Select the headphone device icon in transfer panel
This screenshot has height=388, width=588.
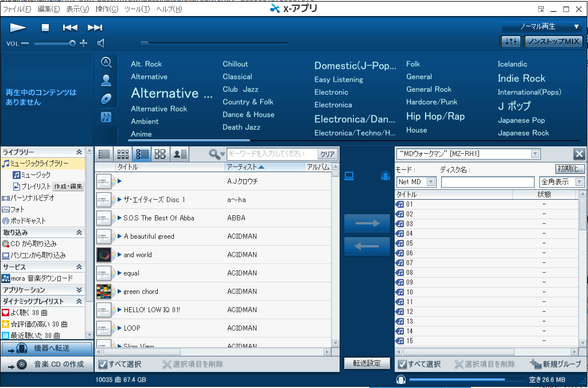[x=385, y=176]
